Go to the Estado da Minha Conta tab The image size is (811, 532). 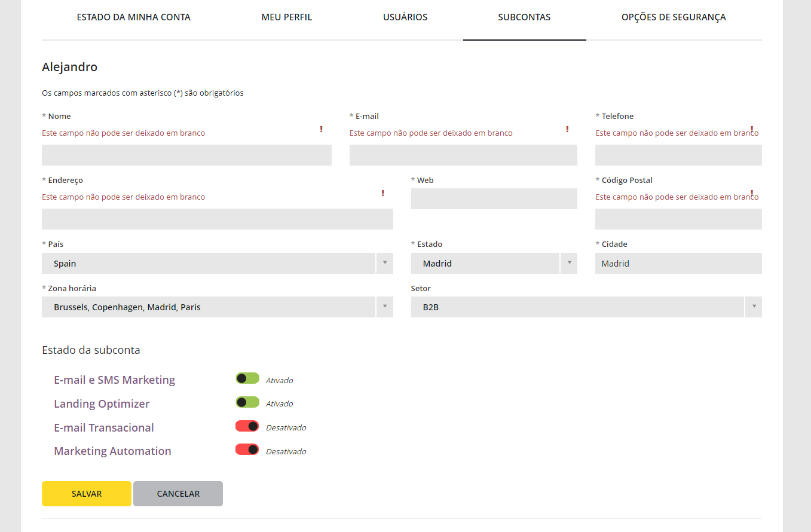click(x=134, y=17)
